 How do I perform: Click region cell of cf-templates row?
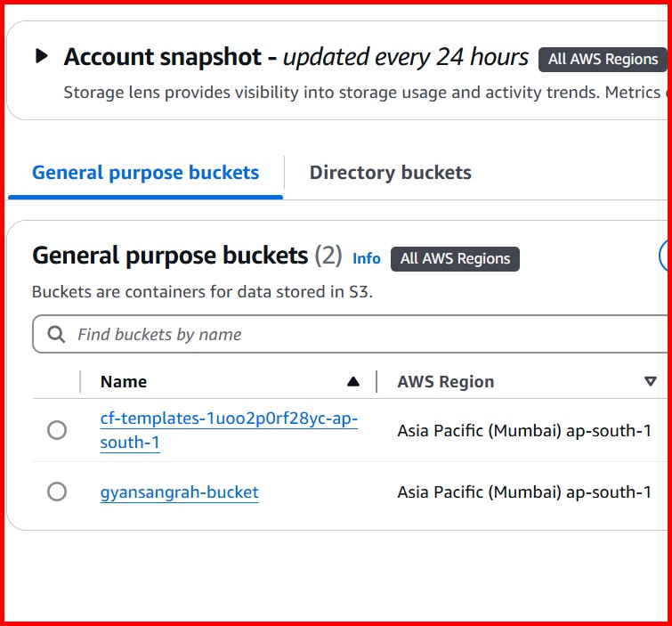524,430
